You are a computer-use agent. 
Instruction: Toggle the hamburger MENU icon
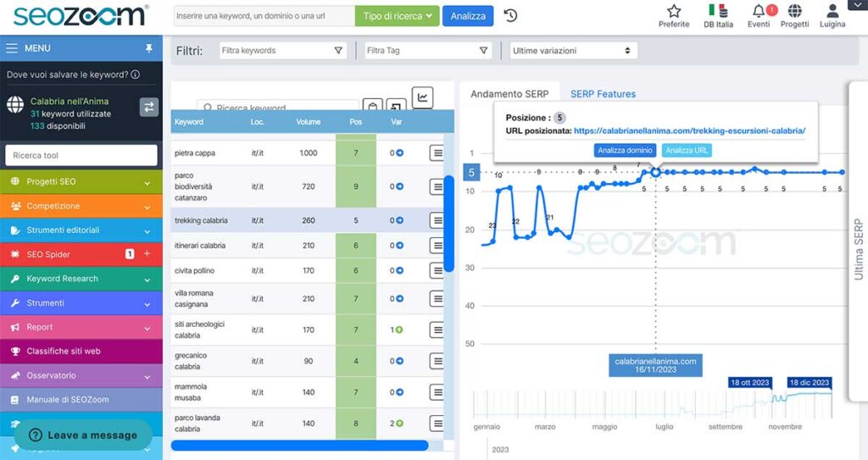click(x=12, y=48)
